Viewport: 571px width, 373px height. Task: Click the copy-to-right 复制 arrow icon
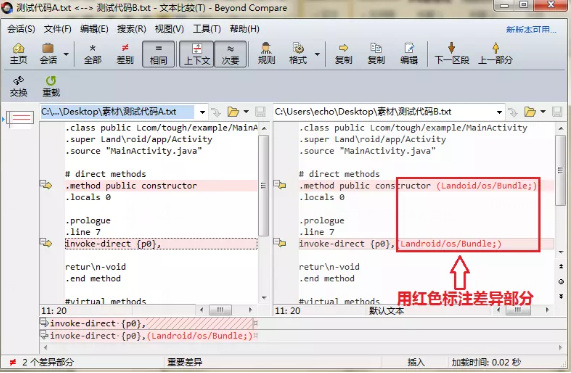pos(343,54)
